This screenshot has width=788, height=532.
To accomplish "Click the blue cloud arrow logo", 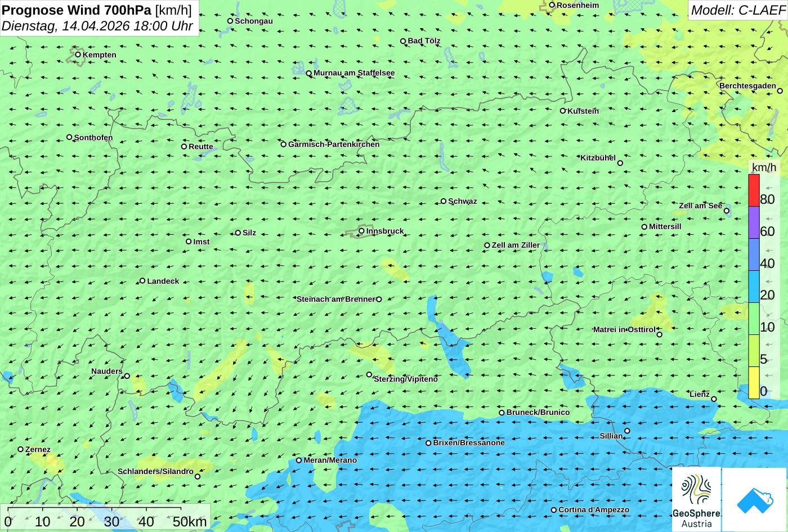I will (x=755, y=499).
